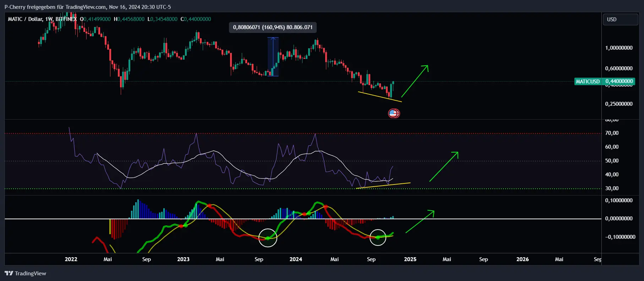
Task: Click the blue price-range measurement box
Action: point(273,57)
